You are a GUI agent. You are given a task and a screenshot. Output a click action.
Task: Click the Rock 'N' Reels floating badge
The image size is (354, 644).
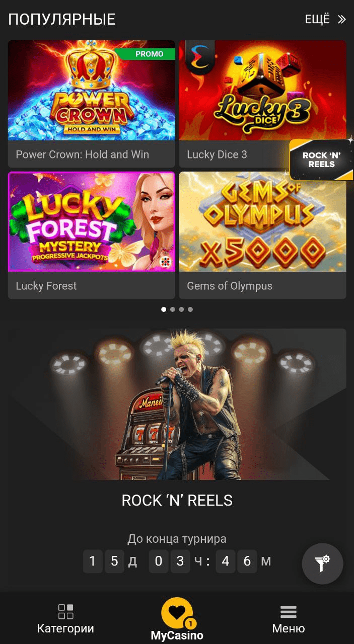tap(321, 160)
